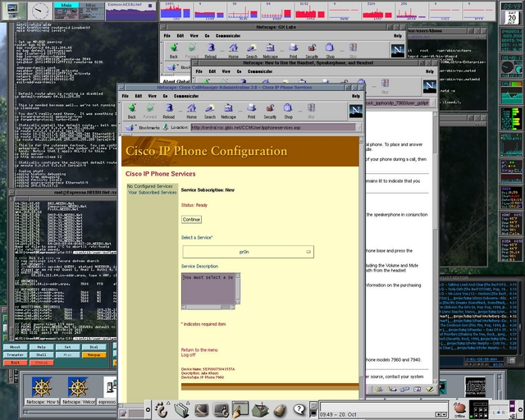
Task: Click orange Hangup button in dialer panel
Action: 94,354
